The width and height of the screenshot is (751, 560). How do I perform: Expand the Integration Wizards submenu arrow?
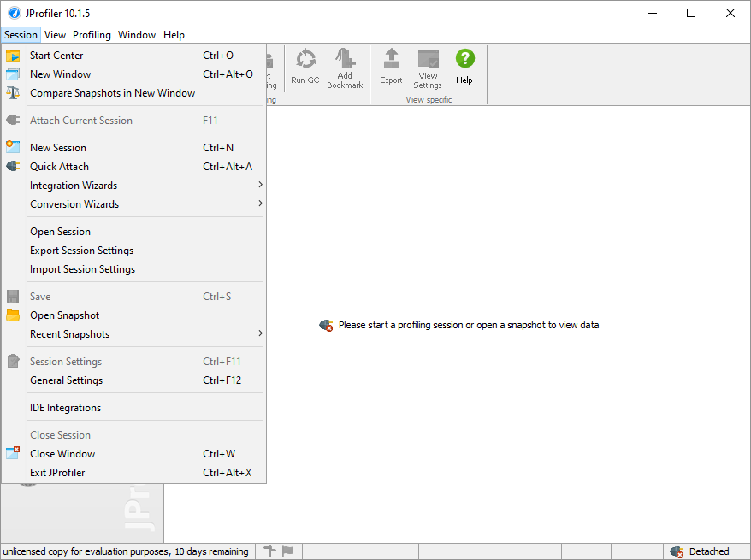260,185
